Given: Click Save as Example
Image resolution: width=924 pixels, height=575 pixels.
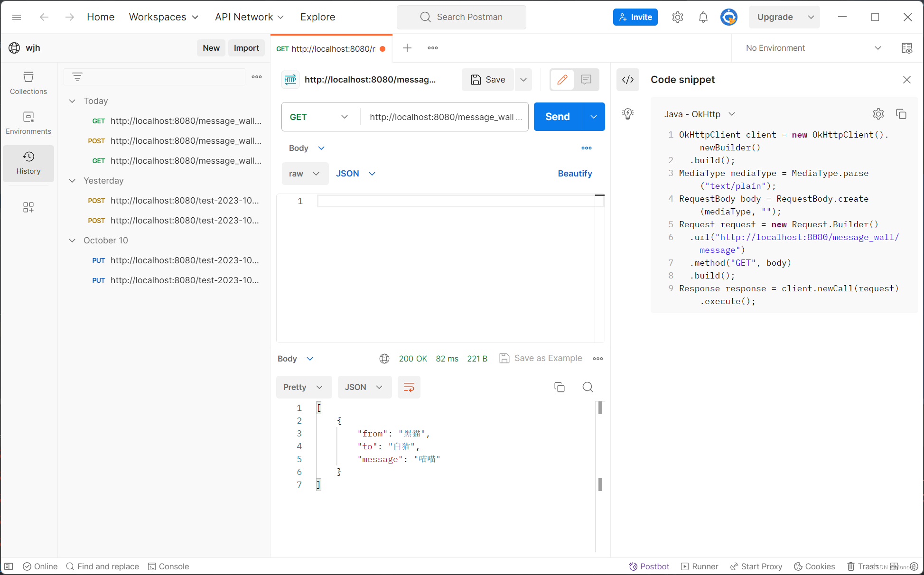Looking at the screenshot, I should [541, 359].
